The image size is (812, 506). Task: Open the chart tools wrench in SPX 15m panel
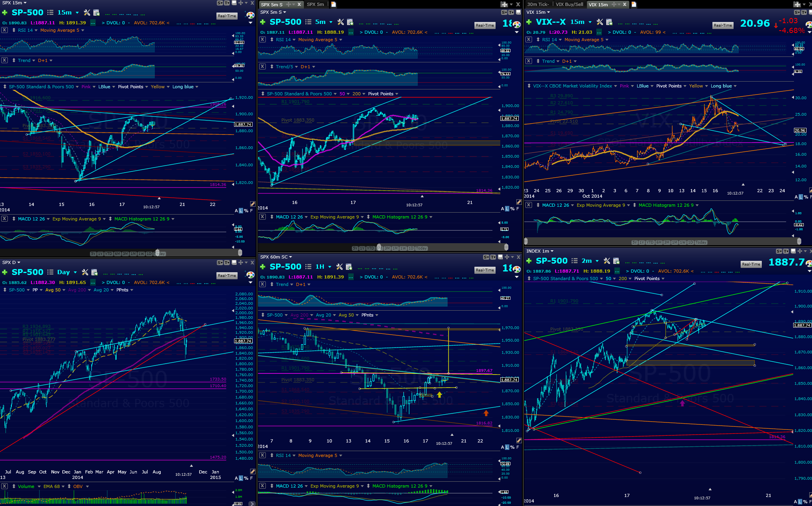pyautogui.click(x=87, y=13)
